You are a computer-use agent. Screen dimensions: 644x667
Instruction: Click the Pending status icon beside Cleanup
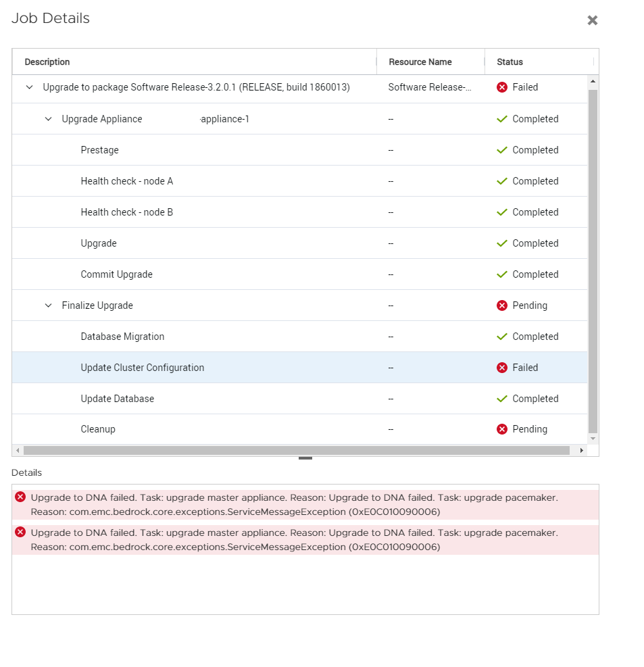(x=501, y=429)
